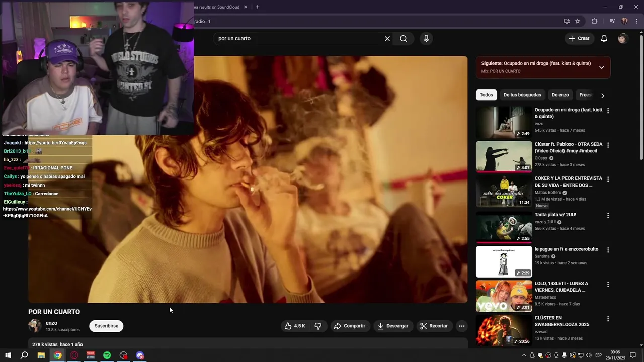Image resolution: width=644 pixels, height=362 pixels.
Task: Open options for Ocupado en mi droga
Action: click(x=608, y=111)
